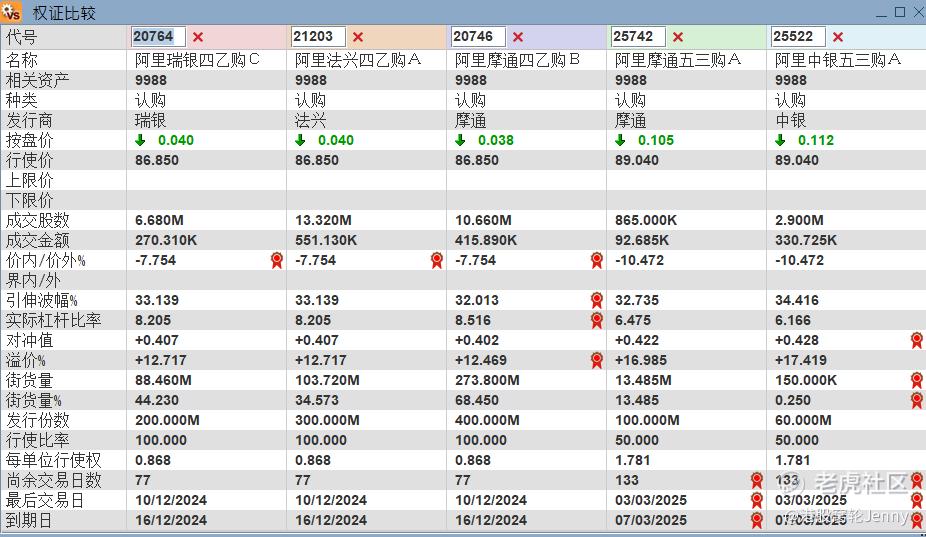926x537 pixels.
Task: Click name 阿里法兴四乙购A
Action: tap(358, 60)
